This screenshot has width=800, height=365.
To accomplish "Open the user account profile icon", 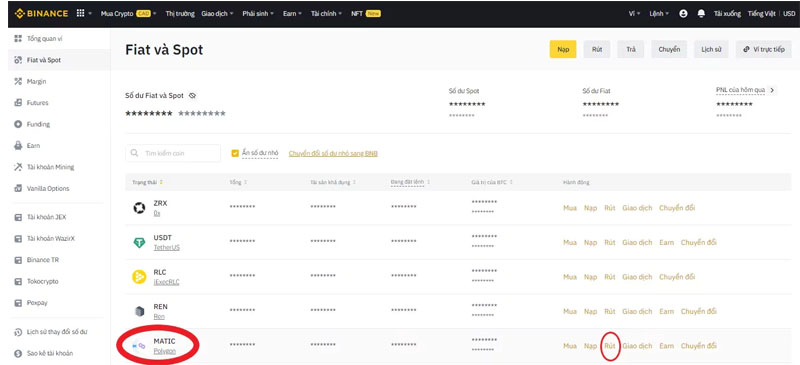I will coord(684,14).
